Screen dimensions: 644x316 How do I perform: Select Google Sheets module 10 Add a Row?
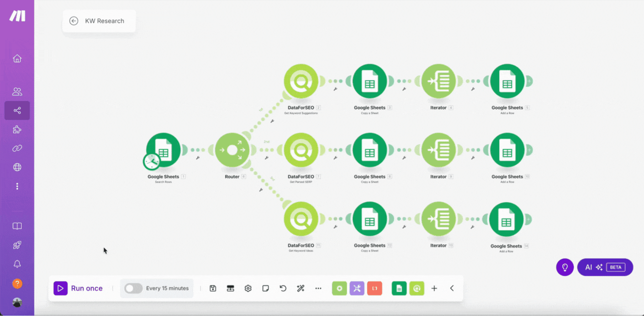pyautogui.click(x=507, y=150)
